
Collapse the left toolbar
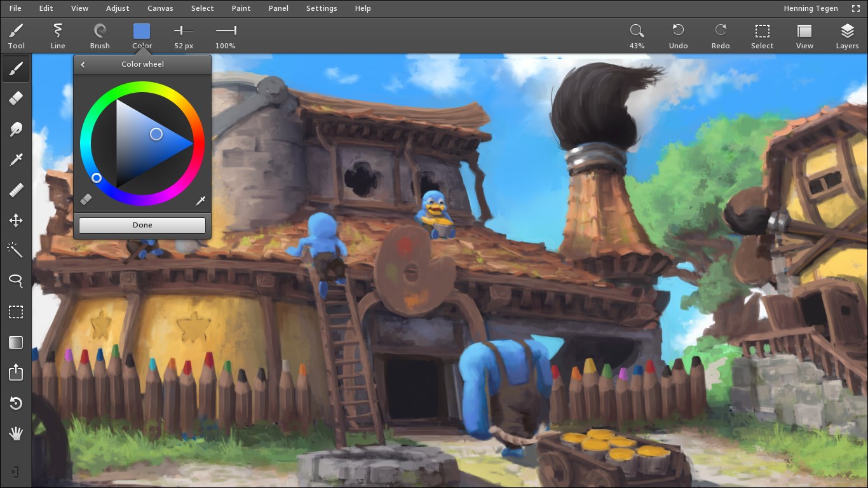(15, 471)
